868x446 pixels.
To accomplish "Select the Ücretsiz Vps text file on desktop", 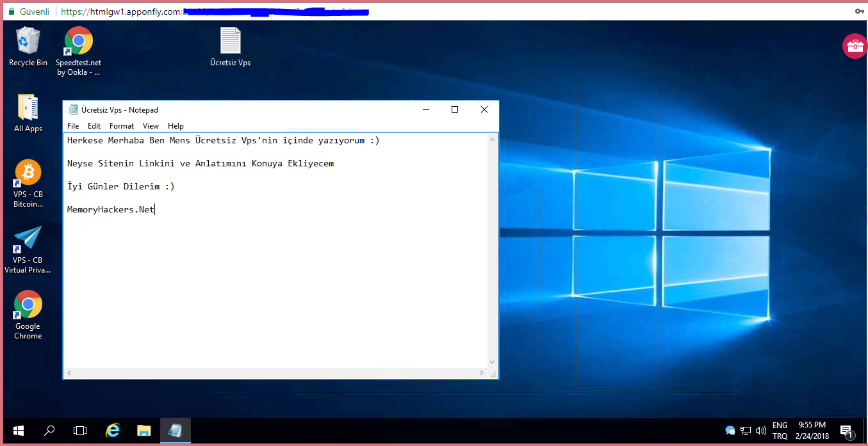I will [x=231, y=46].
